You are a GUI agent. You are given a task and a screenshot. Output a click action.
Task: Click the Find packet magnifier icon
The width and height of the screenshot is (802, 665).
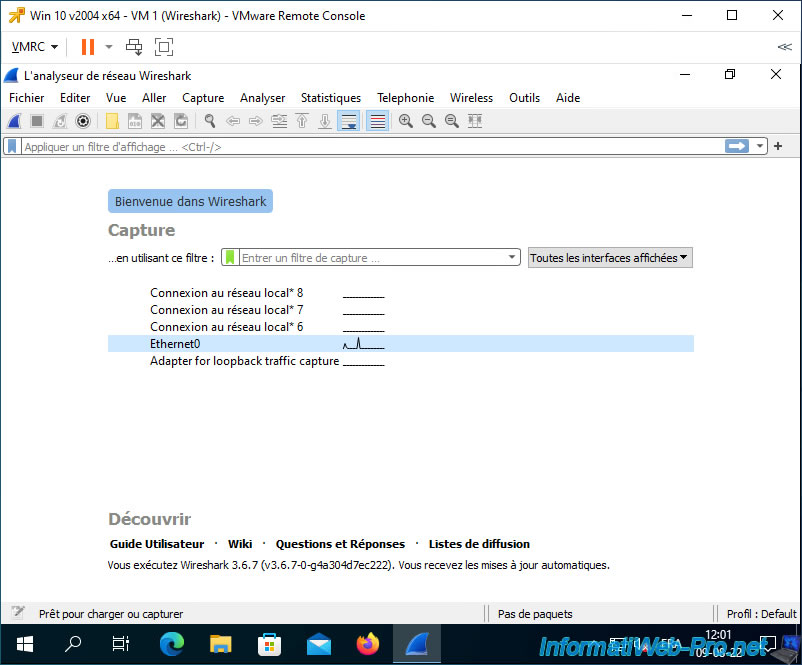point(210,121)
